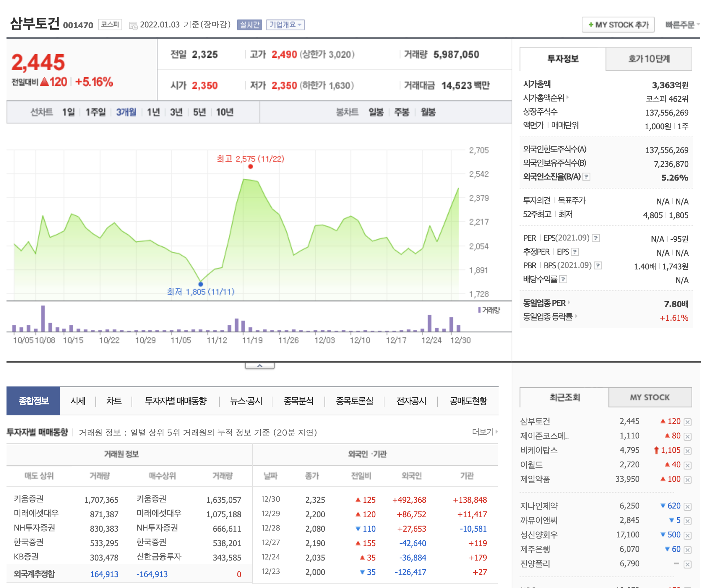The height and width of the screenshot is (588, 706).
Task: Click MY STOCK 추가 button
Action: pos(618,25)
